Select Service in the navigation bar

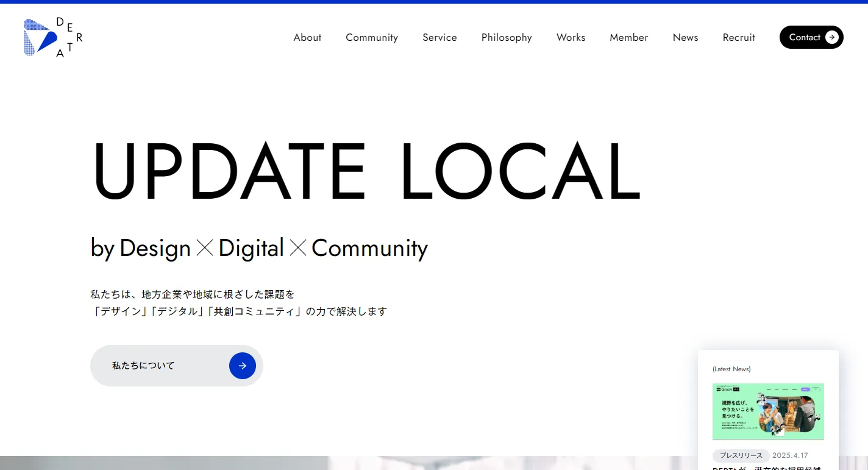tap(439, 37)
